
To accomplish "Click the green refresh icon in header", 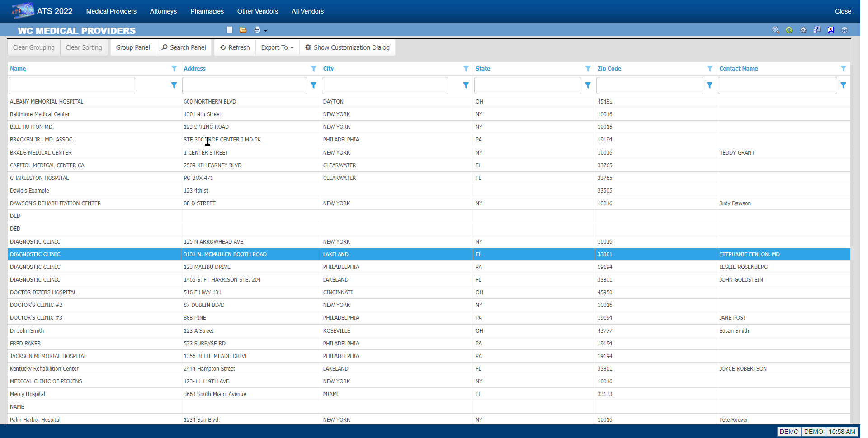I will pos(789,30).
